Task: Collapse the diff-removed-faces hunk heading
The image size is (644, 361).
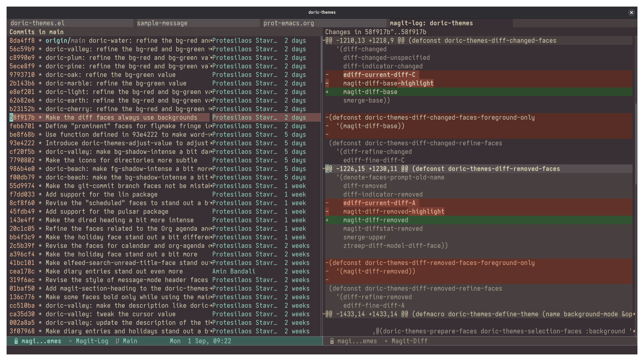Action: click(324, 169)
